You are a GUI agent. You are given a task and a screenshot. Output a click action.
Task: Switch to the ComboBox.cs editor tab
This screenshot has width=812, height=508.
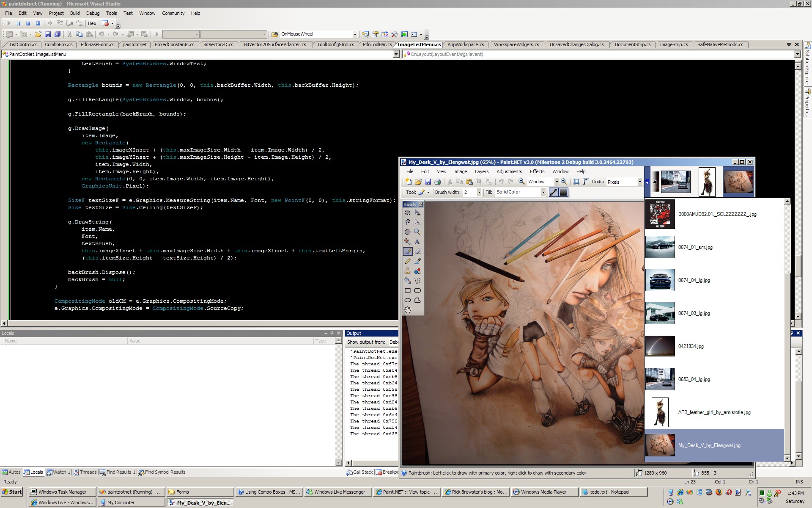[59, 44]
